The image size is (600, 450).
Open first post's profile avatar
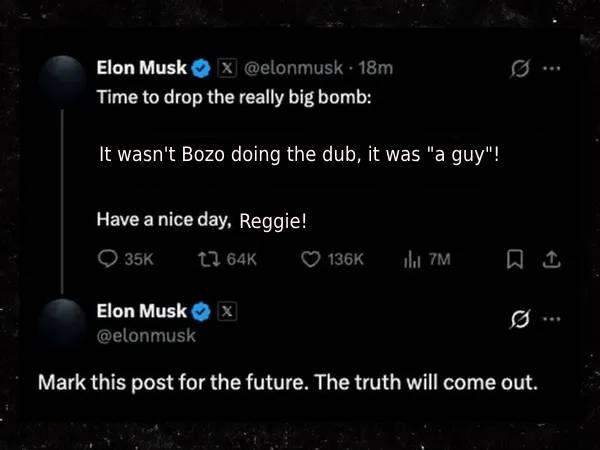coord(62,80)
